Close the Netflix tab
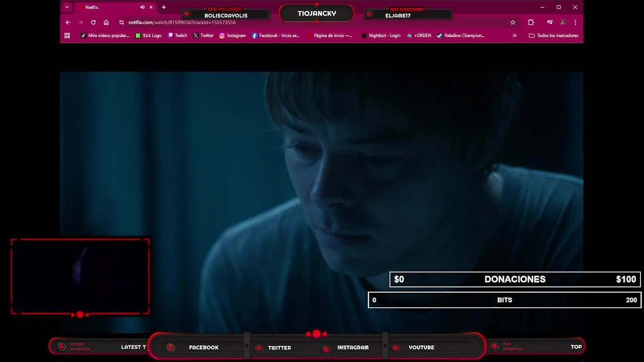Viewport: 644px width, 362px height. tap(151, 8)
